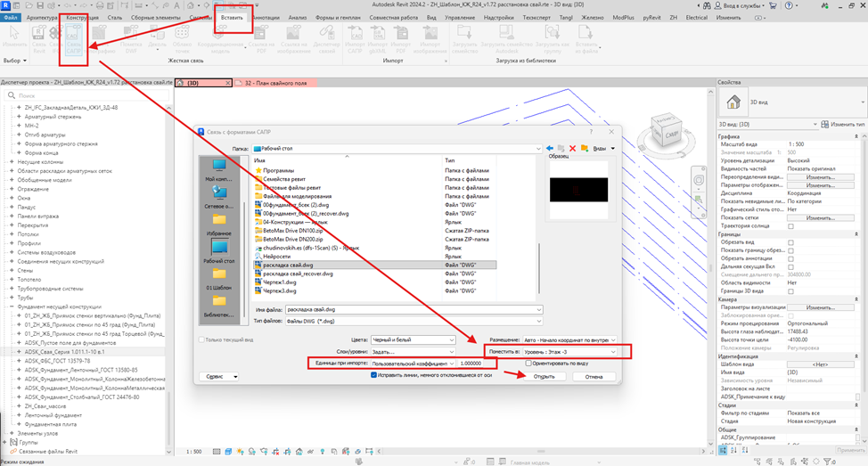The height and width of the screenshot is (466, 868).
Task: Open the Вставить ribbon tab
Action: 232,18
